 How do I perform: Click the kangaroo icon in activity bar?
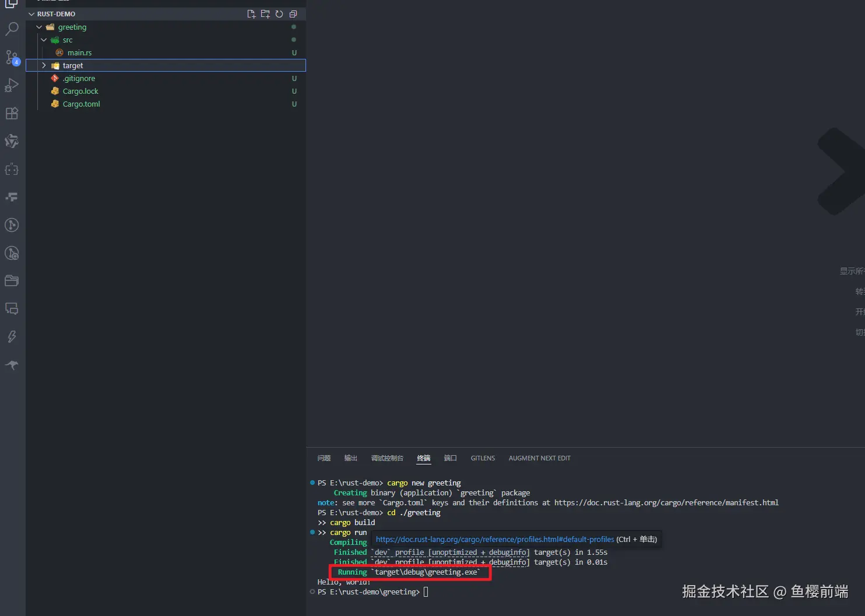pyautogui.click(x=12, y=365)
